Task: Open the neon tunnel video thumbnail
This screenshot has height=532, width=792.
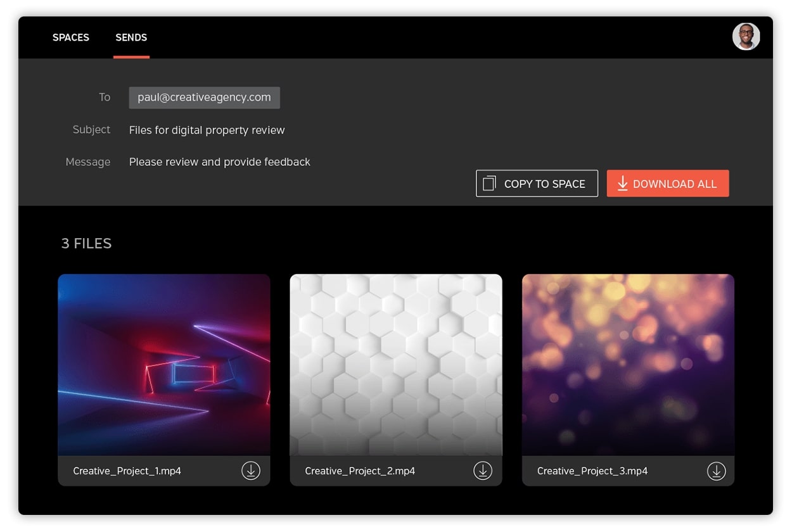Action: tap(164, 364)
